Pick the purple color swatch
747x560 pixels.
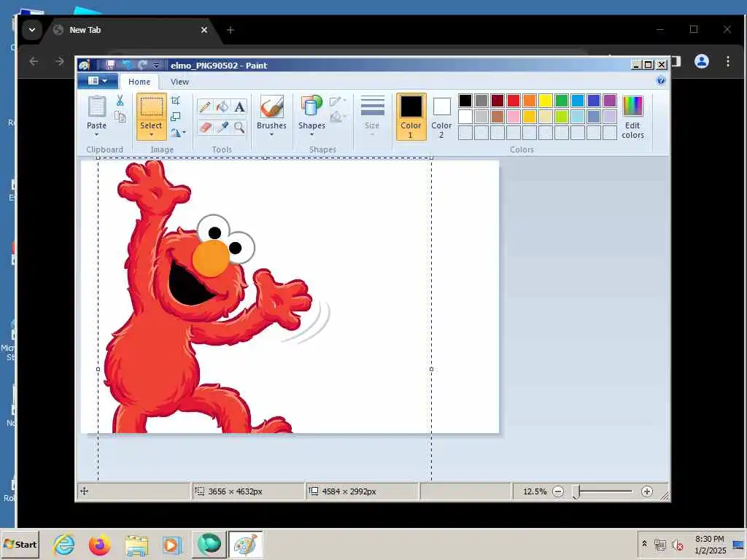pyautogui.click(x=610, y=101)
